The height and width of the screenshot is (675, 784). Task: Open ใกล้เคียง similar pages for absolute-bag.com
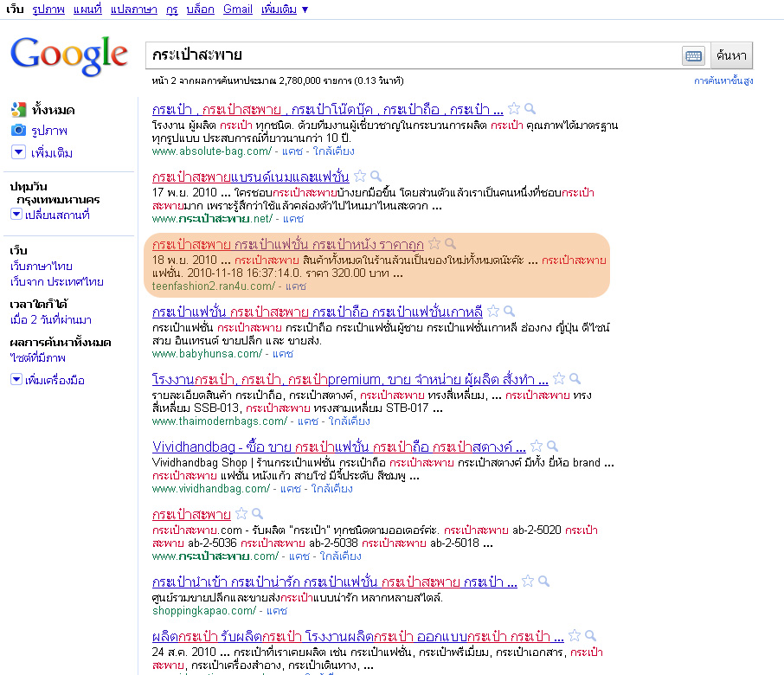click(333, 151)
